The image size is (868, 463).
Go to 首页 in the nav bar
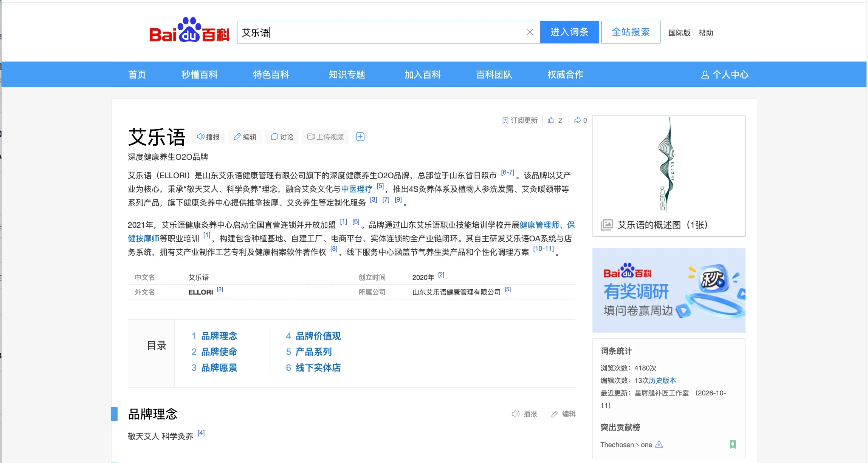click(137, 74)
